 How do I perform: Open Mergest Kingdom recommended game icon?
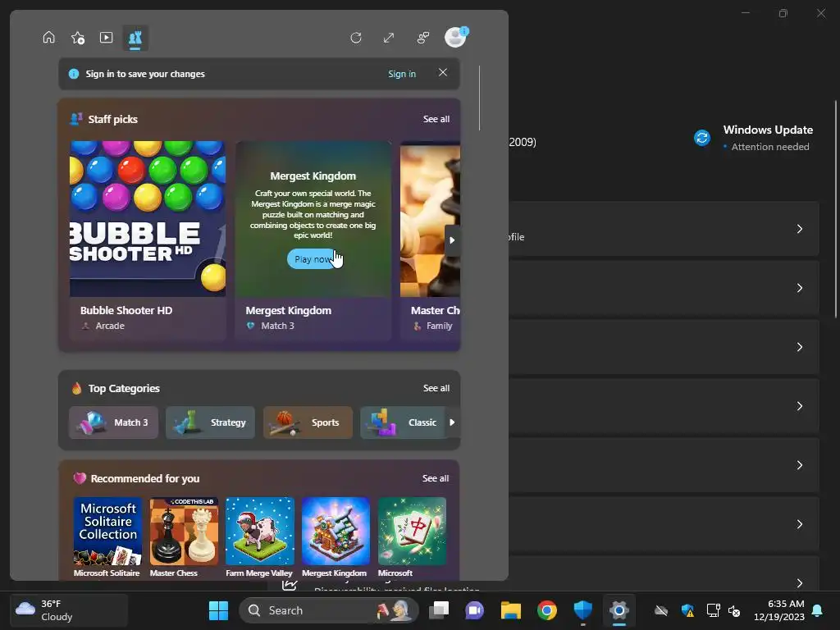[x=336, y=531]
